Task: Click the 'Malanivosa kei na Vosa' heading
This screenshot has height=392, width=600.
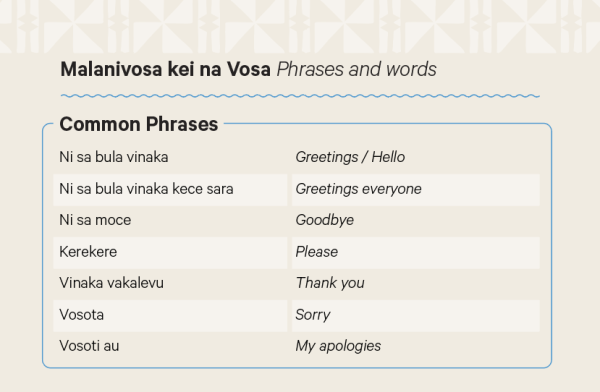Action: 165,69
